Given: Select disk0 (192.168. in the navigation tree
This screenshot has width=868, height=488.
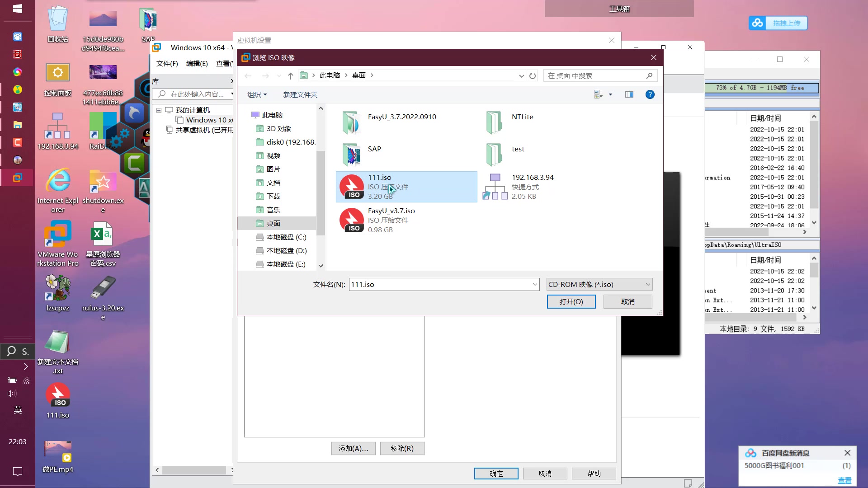Looking at the screenshot, I should 285,142.
